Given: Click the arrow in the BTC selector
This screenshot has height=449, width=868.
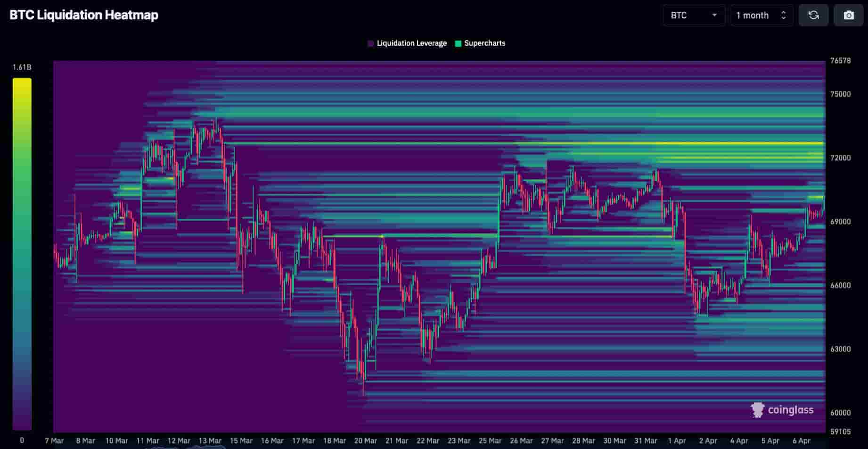Looking at the screenshot, I should [714, 15].
